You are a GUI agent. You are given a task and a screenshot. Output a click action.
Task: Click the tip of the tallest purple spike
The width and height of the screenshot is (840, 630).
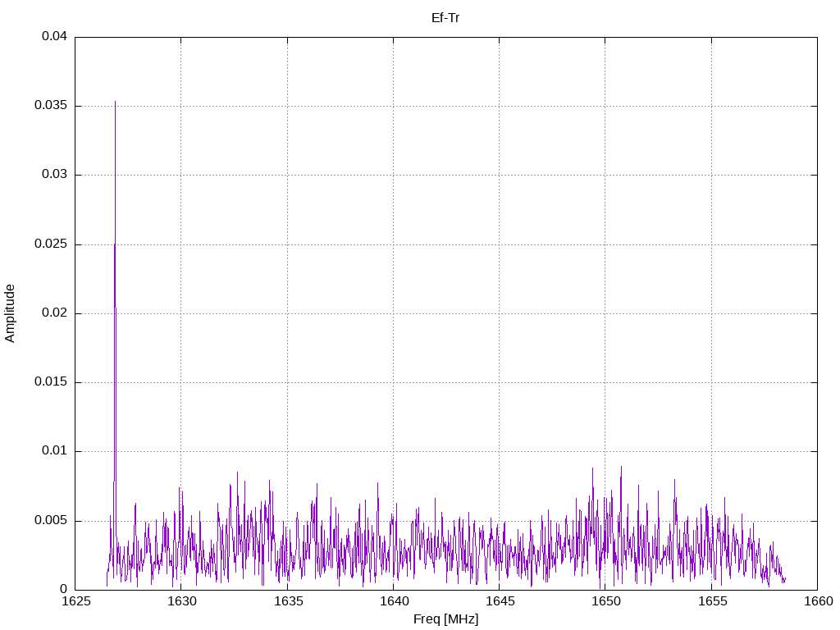(115, 102)
